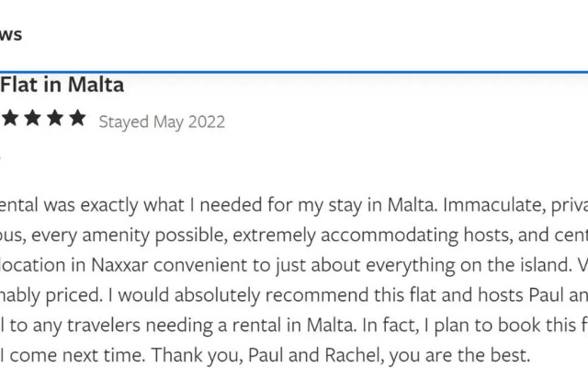588x368 pixels.
Task: Click the last rating star before the date
Action: (x=77, y=118)
